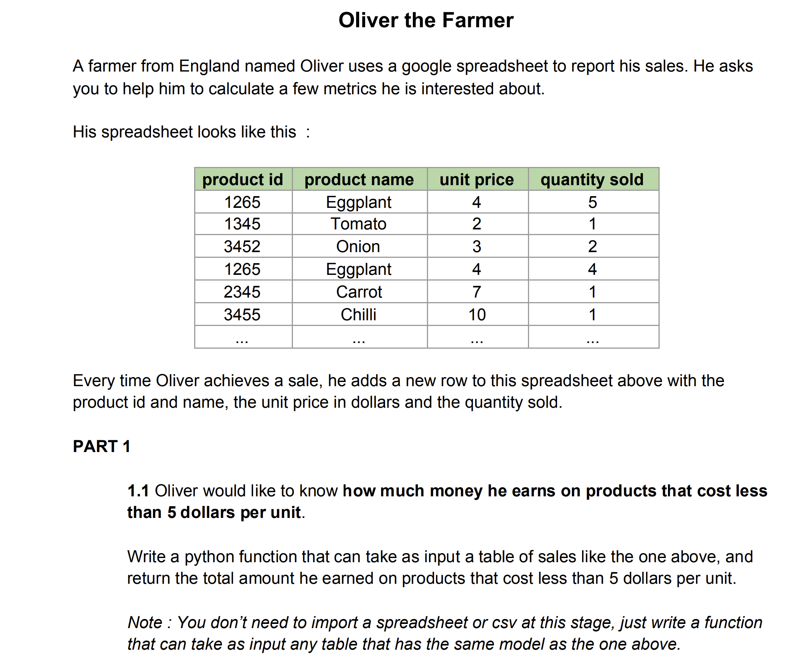The height and width of the screenshot is (672, 808).
Task: Click the 'Oliver the Farmer' title
Action: tap(426, 20)
